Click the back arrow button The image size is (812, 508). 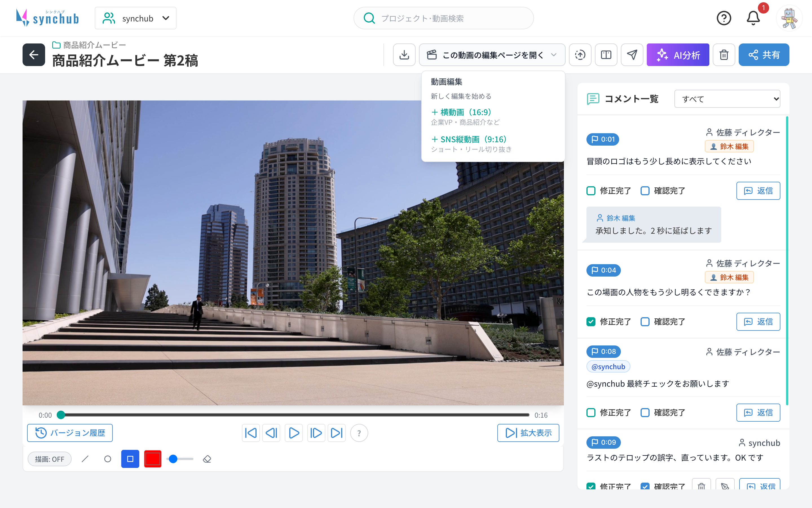click(34, 55)
